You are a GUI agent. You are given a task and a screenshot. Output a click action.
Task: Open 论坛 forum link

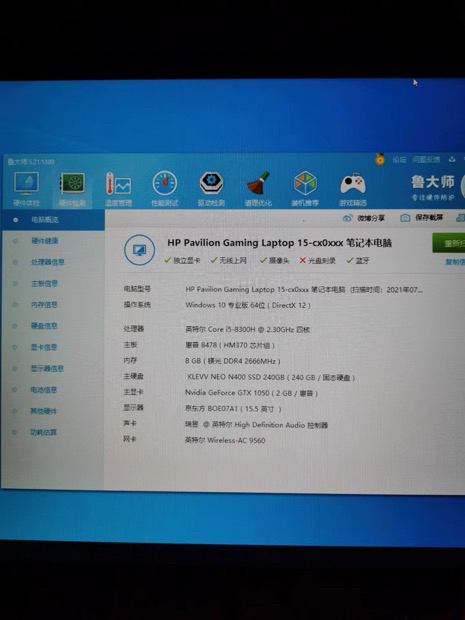399,160
